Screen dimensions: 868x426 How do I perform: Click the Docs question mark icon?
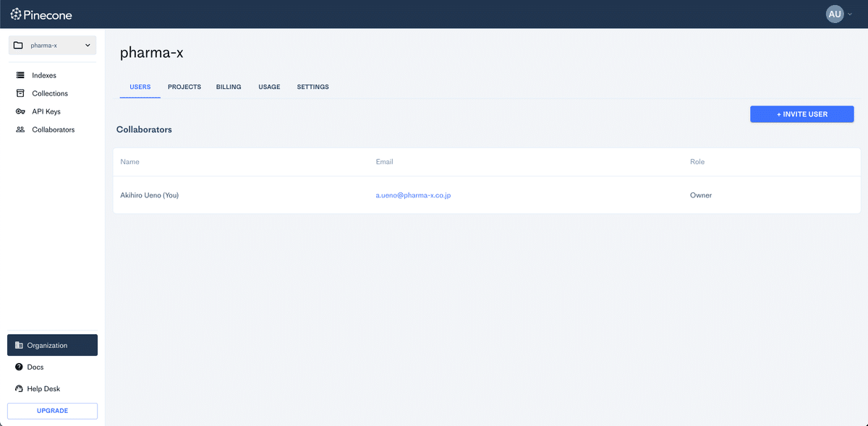click(19, 367)
